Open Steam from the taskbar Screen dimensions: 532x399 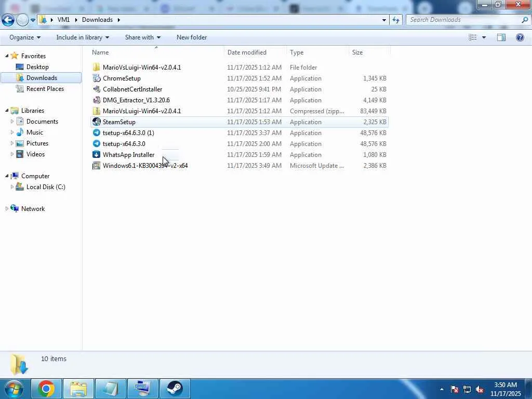pos(175,389)
